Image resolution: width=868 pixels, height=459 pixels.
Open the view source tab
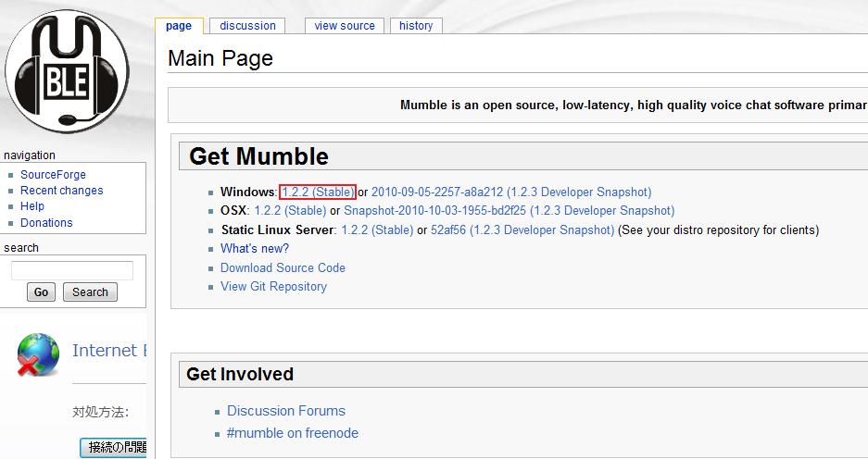[345, 26]
